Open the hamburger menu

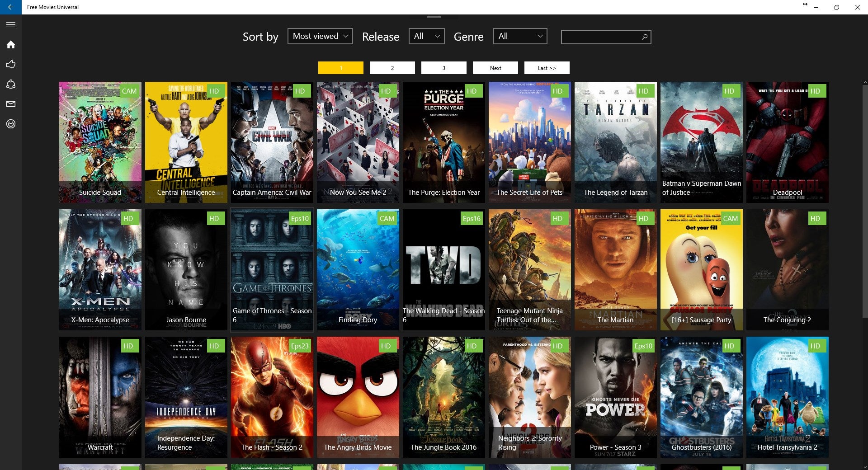11,25
